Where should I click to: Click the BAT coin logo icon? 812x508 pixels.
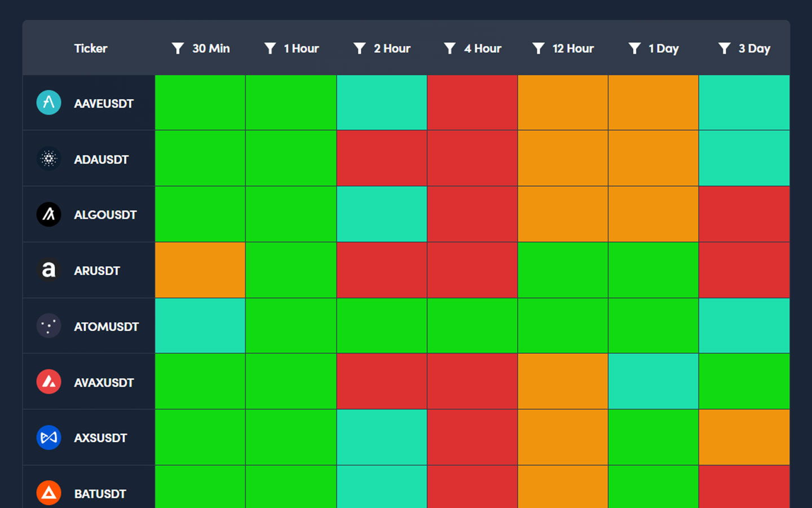[49, 493]
